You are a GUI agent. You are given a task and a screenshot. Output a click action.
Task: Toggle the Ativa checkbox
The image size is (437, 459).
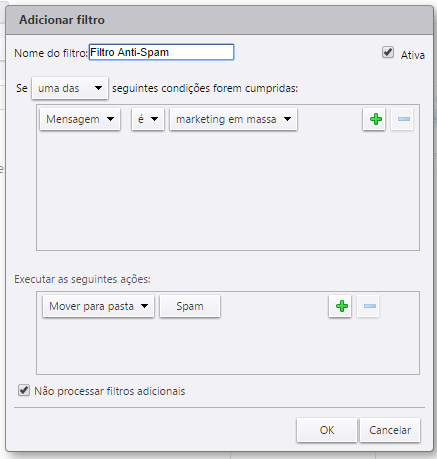click(388, 52)
